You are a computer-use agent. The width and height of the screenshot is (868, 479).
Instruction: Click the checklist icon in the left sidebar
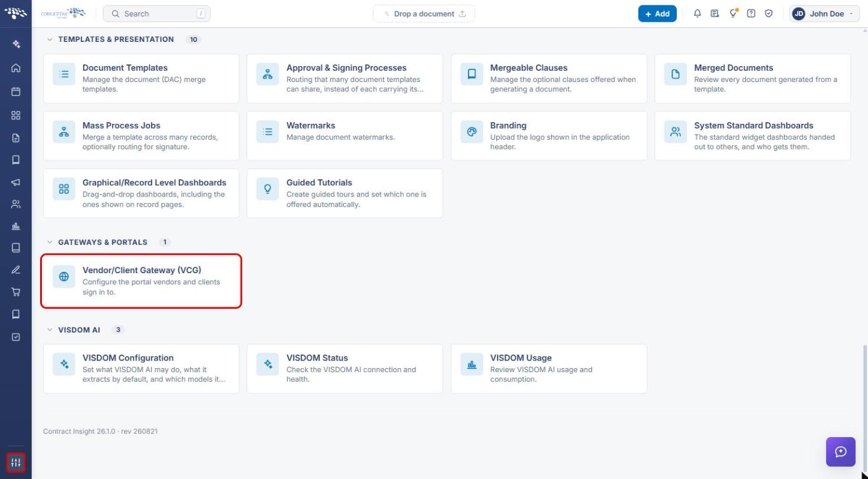[x=16, y=337]
